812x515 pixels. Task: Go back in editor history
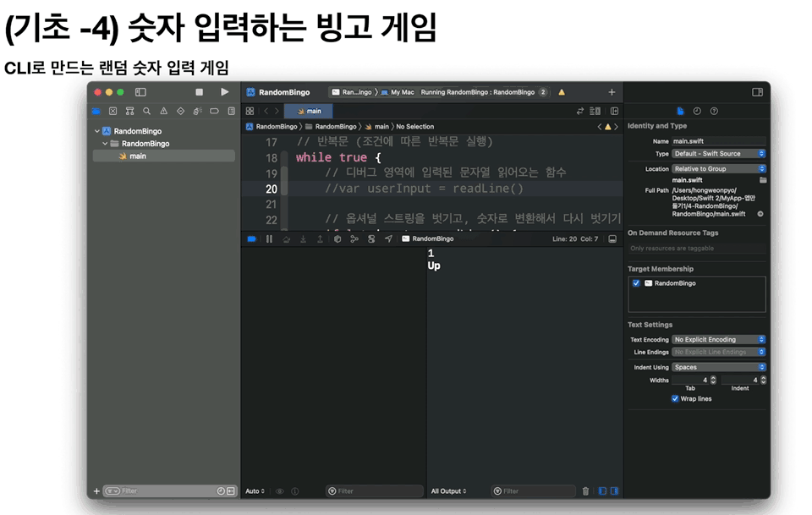[x=266, y=111]
